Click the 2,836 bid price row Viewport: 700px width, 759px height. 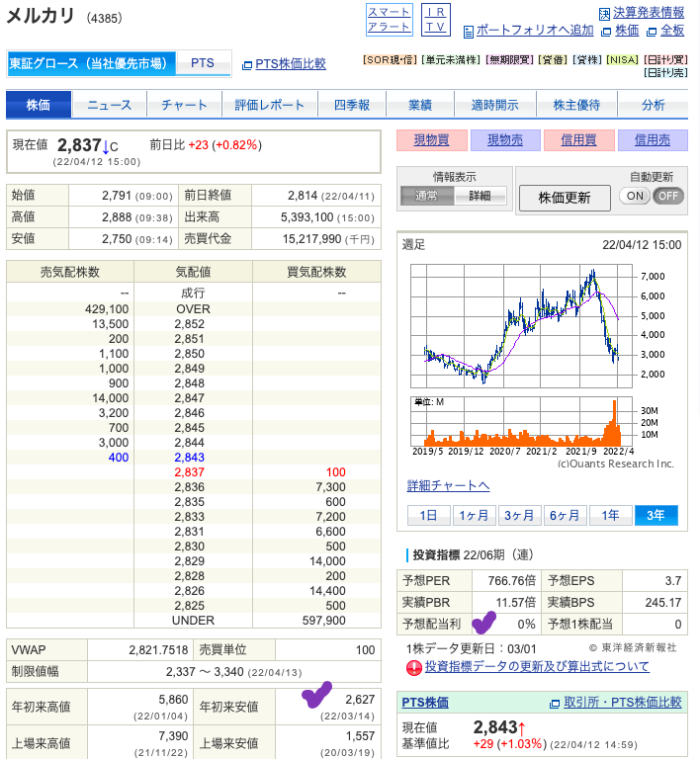click(194, 487)
